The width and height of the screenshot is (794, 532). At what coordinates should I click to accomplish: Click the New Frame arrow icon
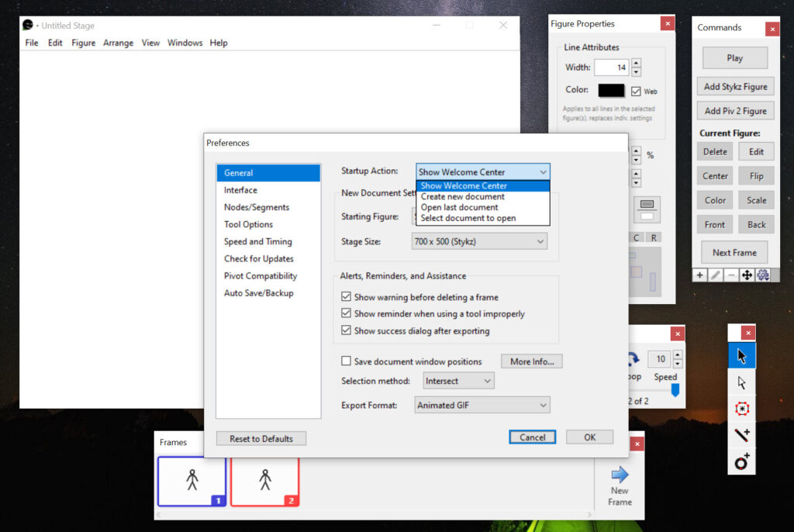point(620,475)
